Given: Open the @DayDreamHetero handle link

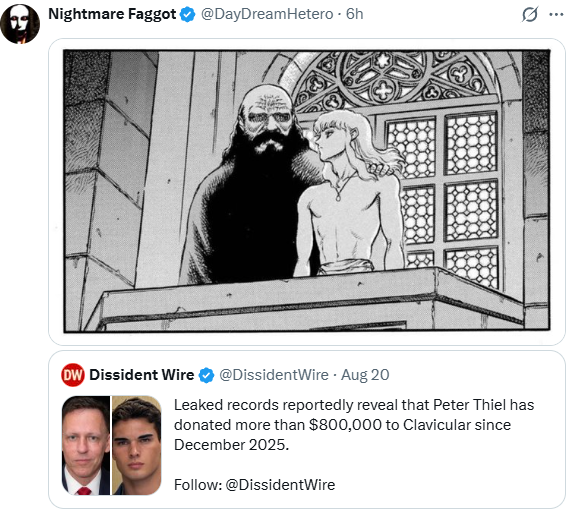Looking at the screenshot, I should coord(267,14).
